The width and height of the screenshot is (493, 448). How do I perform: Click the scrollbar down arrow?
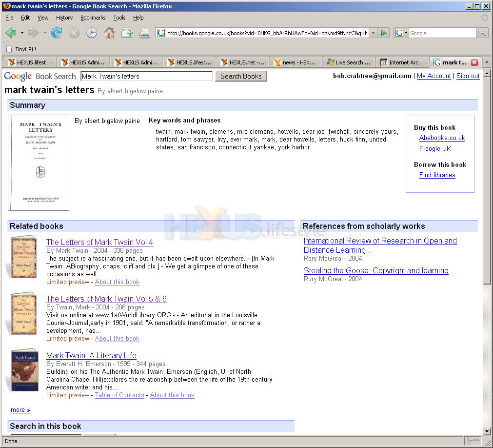coord(487,431)
